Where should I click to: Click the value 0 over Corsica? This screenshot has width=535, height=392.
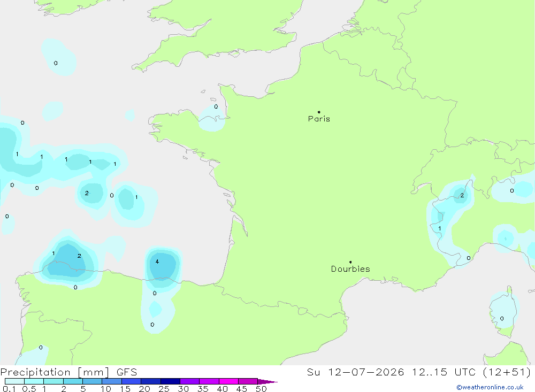[x=502, y=319]
